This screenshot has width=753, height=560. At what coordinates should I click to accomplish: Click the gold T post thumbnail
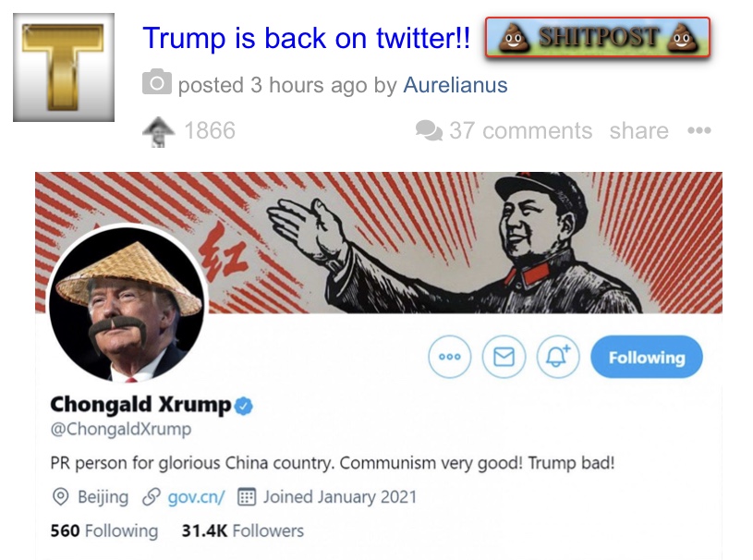pyautogui.click(x=64, y=67)
